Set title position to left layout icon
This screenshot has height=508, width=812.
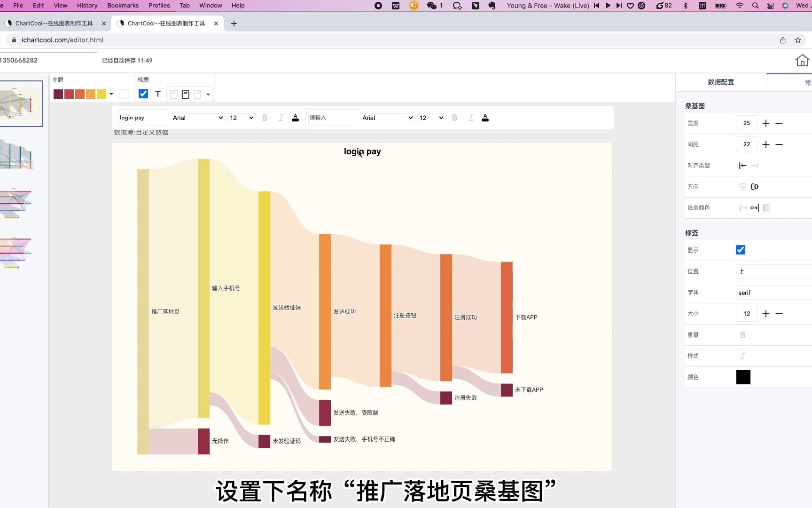(x=174, y=95)
